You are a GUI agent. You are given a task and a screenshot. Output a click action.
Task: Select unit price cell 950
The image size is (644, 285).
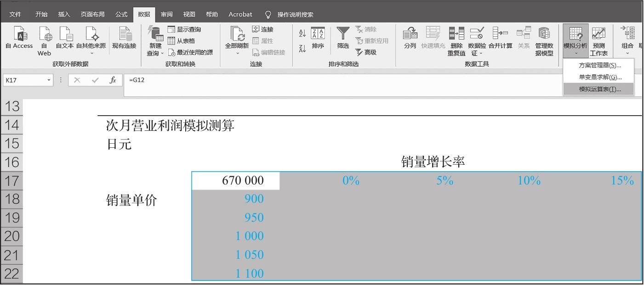pos(236,218)
